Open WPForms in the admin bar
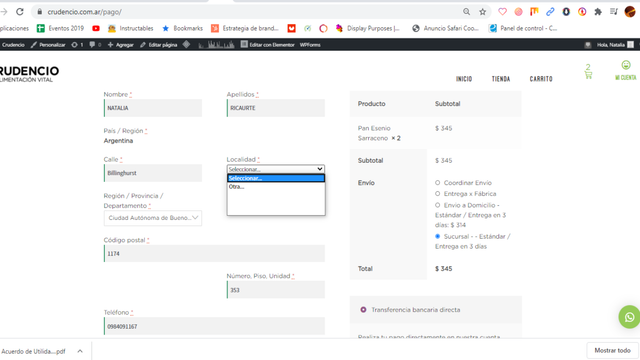The width and height of the screenshot is (640, 360). (x=310, y=45)
